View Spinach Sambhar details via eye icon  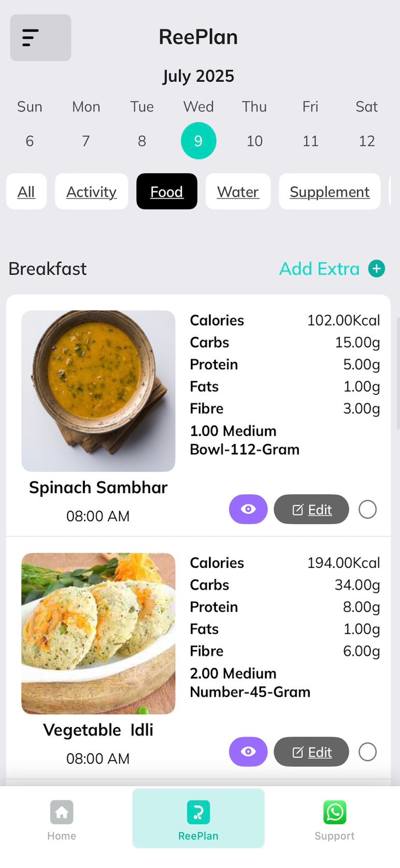(248, 509)
